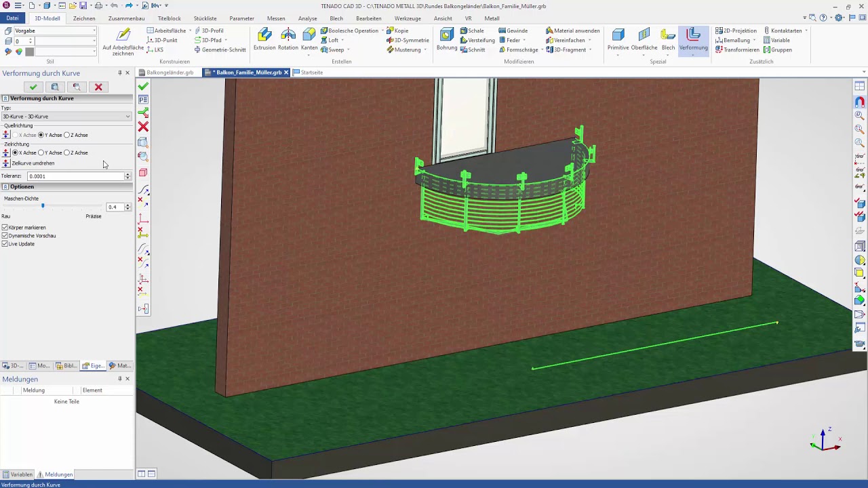Expand the Loft dropdown arrow
Viewport: 868px width, 488px height.
click(342, 40)
